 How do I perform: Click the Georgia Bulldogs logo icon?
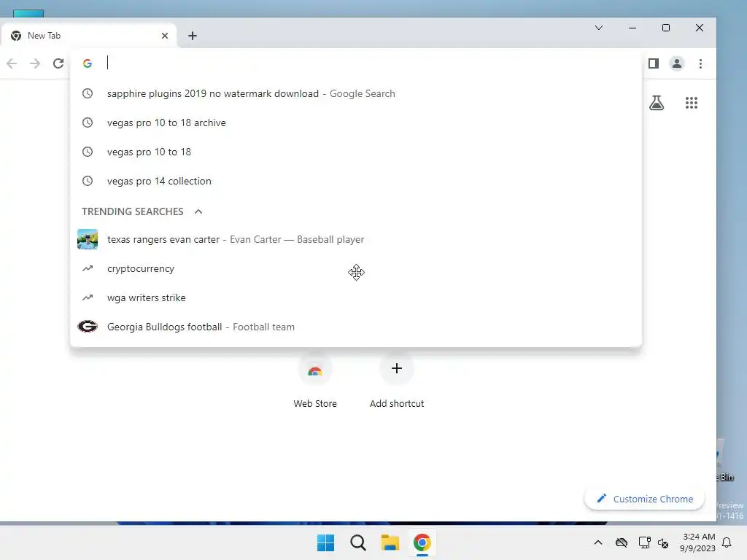(88, 327)
